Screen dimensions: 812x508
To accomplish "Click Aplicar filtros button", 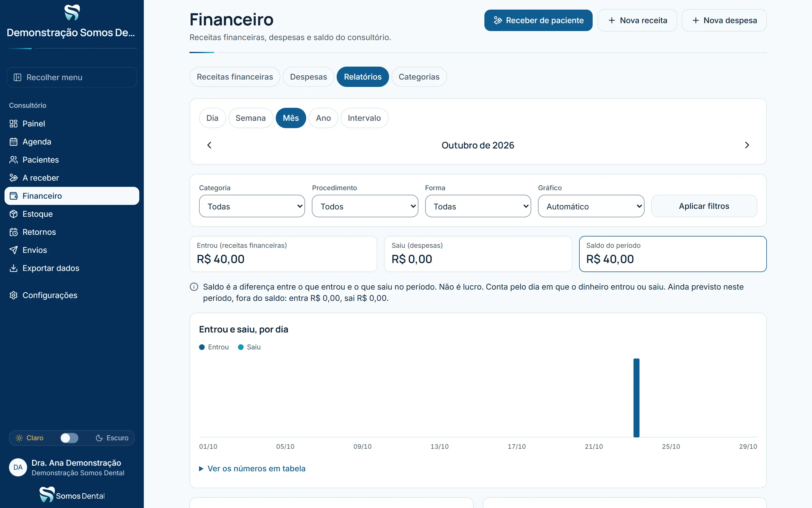I will pyautogui.click(x=704, y=206).
